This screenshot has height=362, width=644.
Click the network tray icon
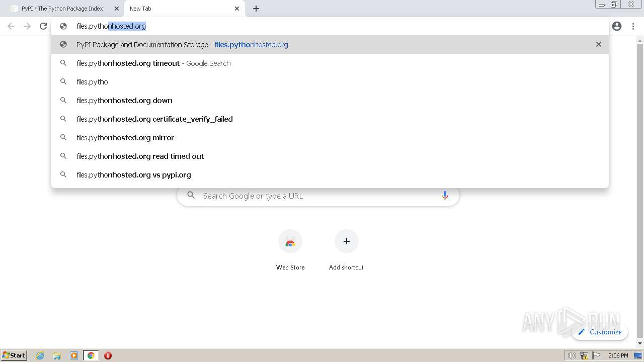(584, 355)
